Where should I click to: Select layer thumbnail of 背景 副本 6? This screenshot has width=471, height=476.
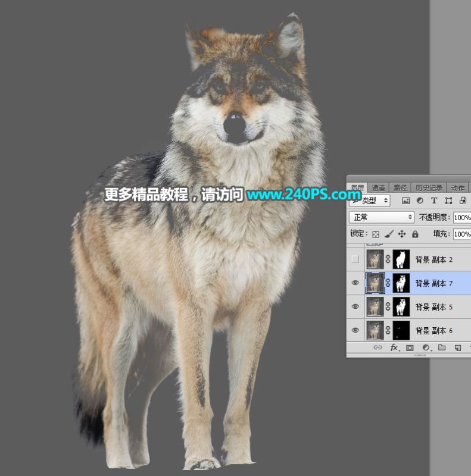(375, 330)
